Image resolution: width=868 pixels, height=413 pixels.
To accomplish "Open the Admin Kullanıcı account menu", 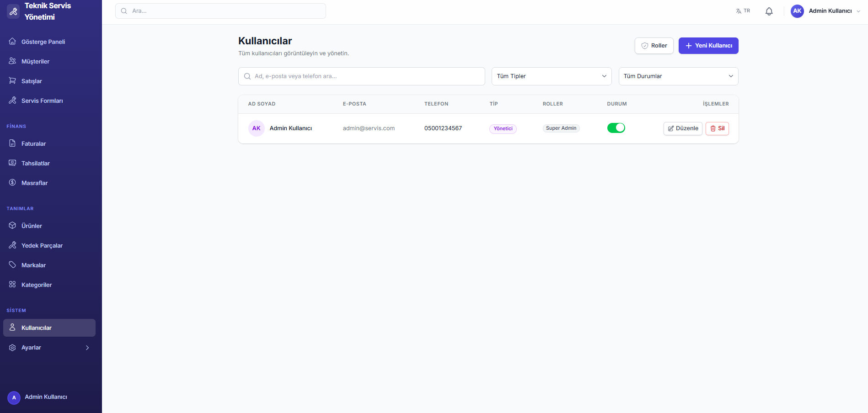I will point(825,11).
